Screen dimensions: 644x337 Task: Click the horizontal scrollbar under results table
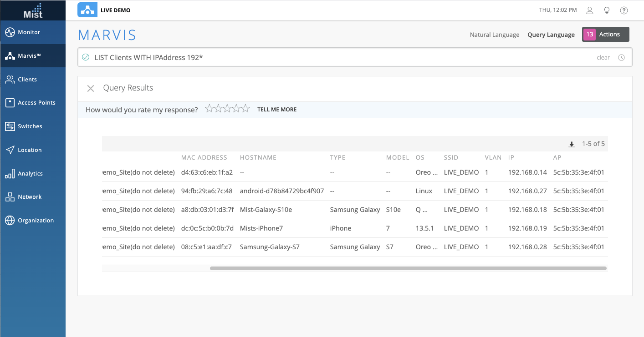tap(408, 268)
